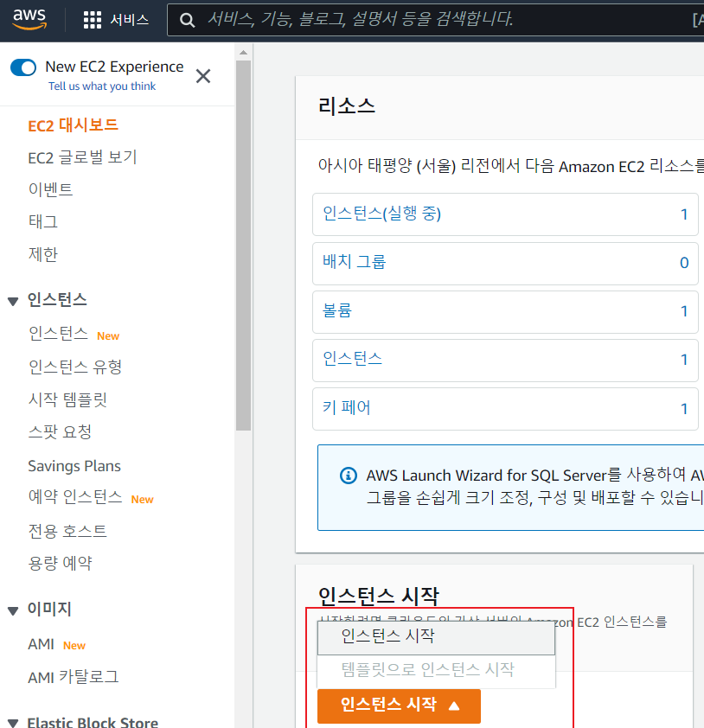Viewport: 704px width, 728px height.
Task: Open 스팟 요청 page
Action: pos(60,432)
